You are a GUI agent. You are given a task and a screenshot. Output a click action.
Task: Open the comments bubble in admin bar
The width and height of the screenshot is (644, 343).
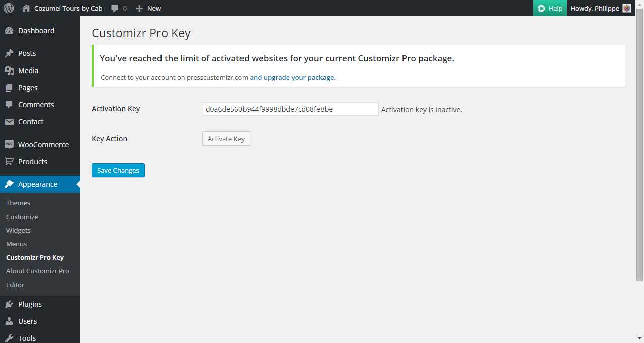(119, 8)
